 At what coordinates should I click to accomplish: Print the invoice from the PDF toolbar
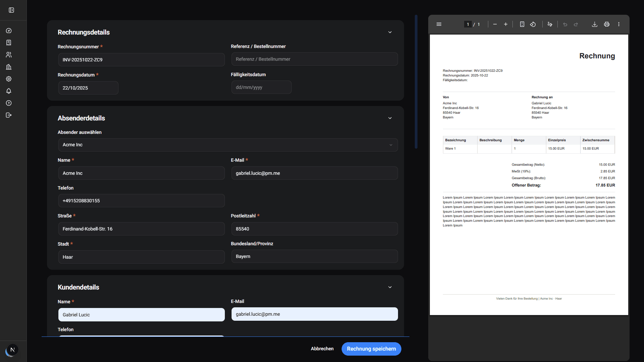607,24
